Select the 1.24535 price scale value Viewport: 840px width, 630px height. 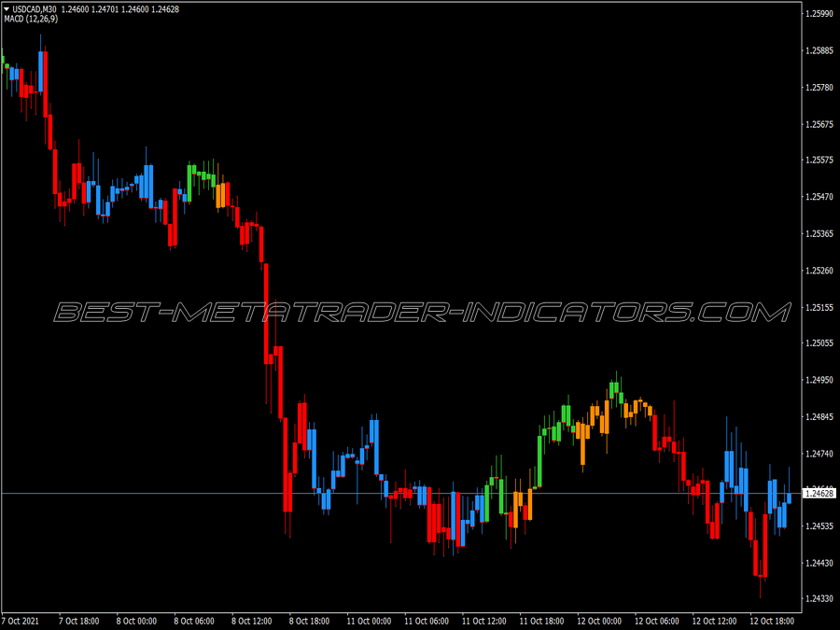click(819, 526)
